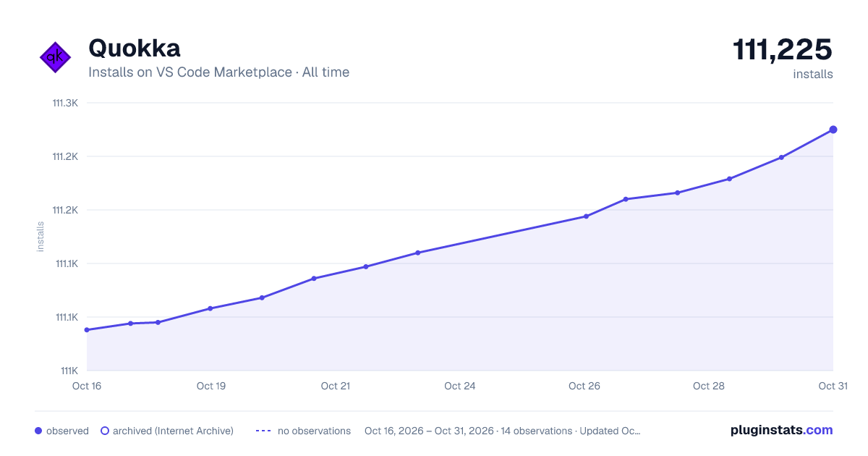
Task: Select the first data point at Oct 16
Action: coord(87,330)
